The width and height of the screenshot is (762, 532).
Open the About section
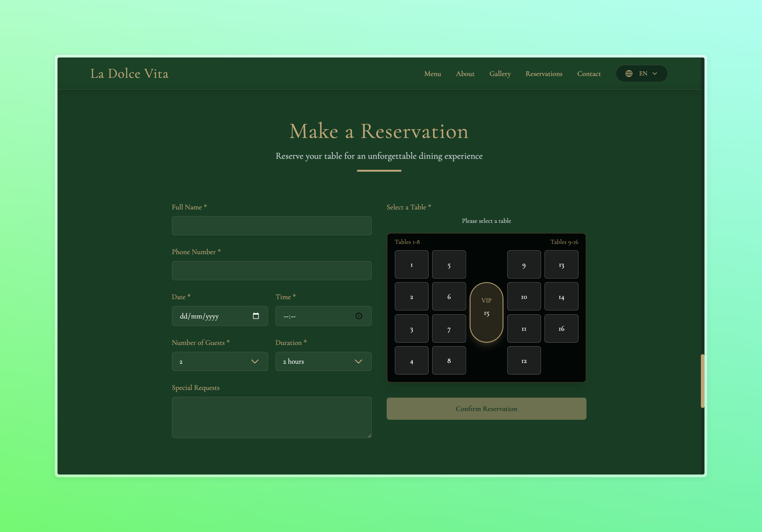[465, 74]
